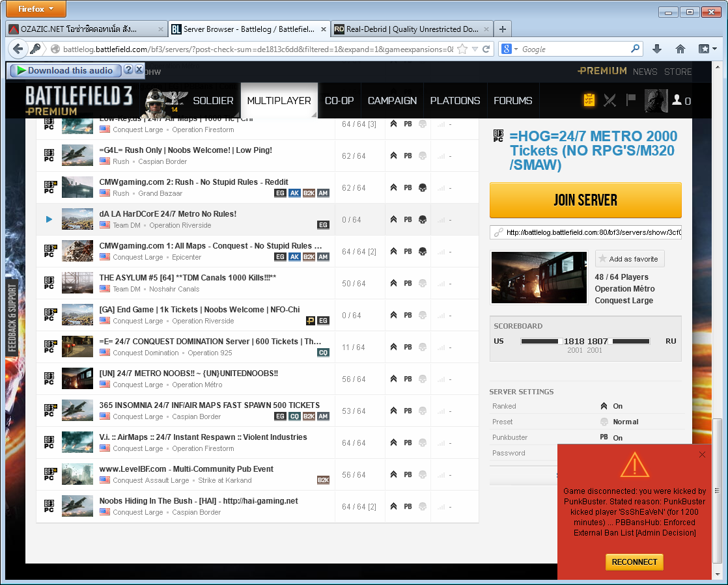Click CQ badge on =E= Domination row
The height and width of the screenshot is (585, 728).
[323, 353]
